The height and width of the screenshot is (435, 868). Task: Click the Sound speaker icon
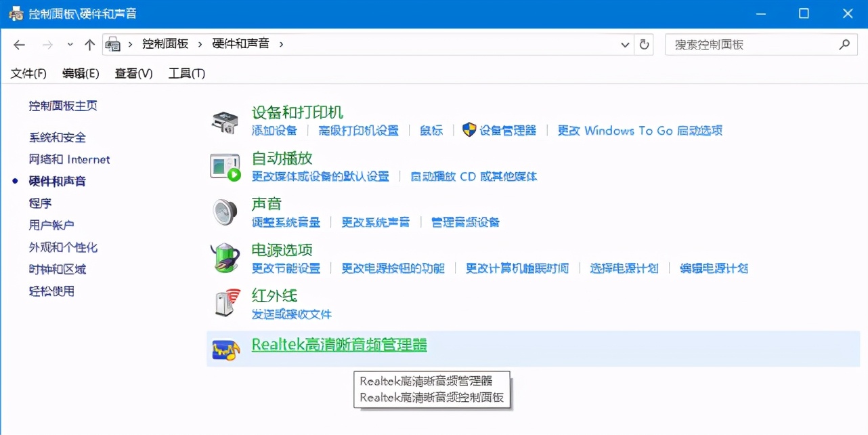[225, 212]
